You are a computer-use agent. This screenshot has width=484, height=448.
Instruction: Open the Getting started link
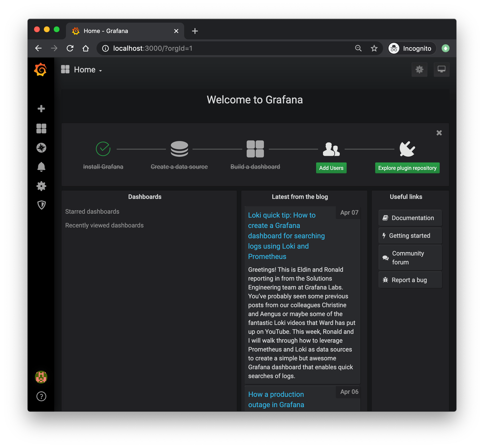coord(410,236)
